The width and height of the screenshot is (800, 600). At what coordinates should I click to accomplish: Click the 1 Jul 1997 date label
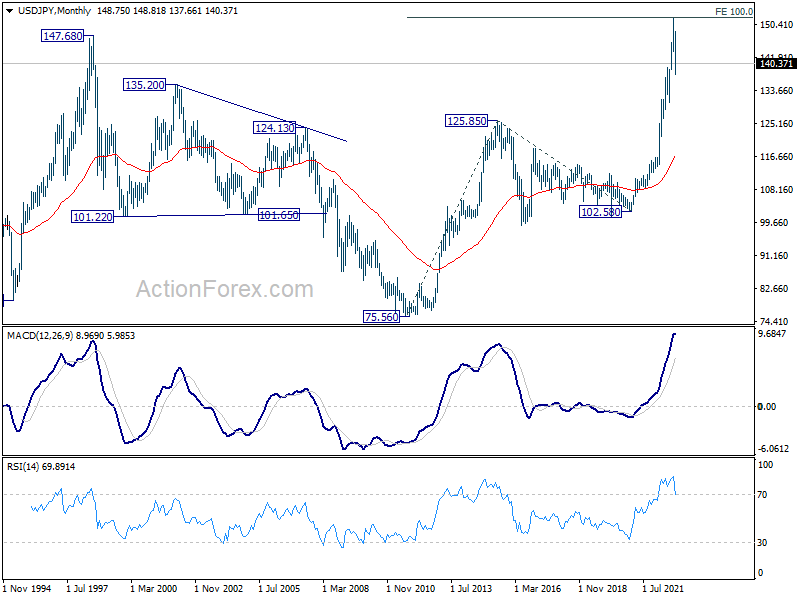click(87, 588)
